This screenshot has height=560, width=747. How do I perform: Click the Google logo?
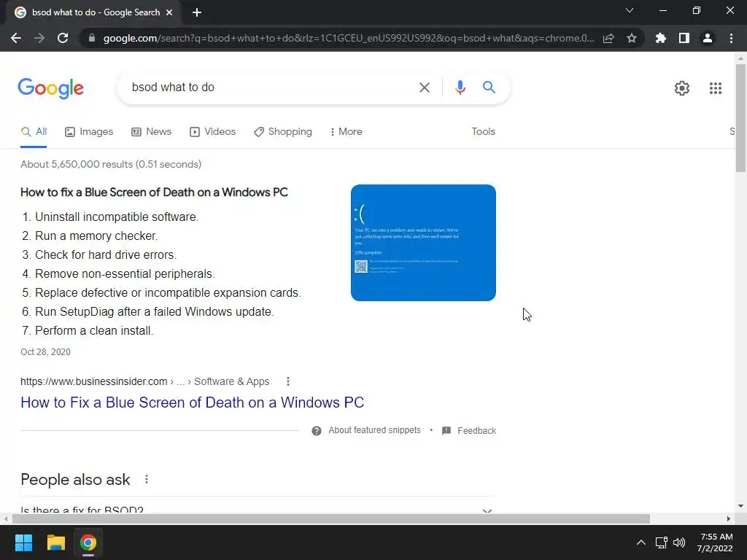tap(51, 88)
